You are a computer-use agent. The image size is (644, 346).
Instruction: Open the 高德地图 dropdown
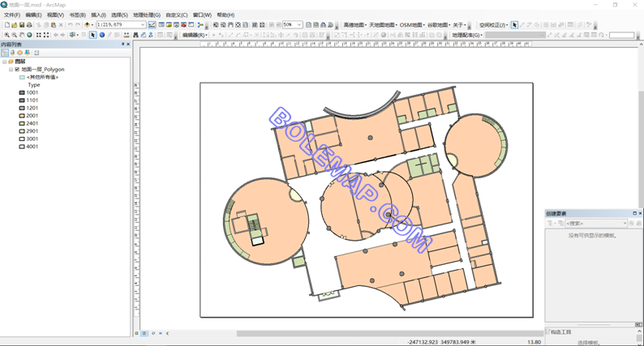[354, 25]
